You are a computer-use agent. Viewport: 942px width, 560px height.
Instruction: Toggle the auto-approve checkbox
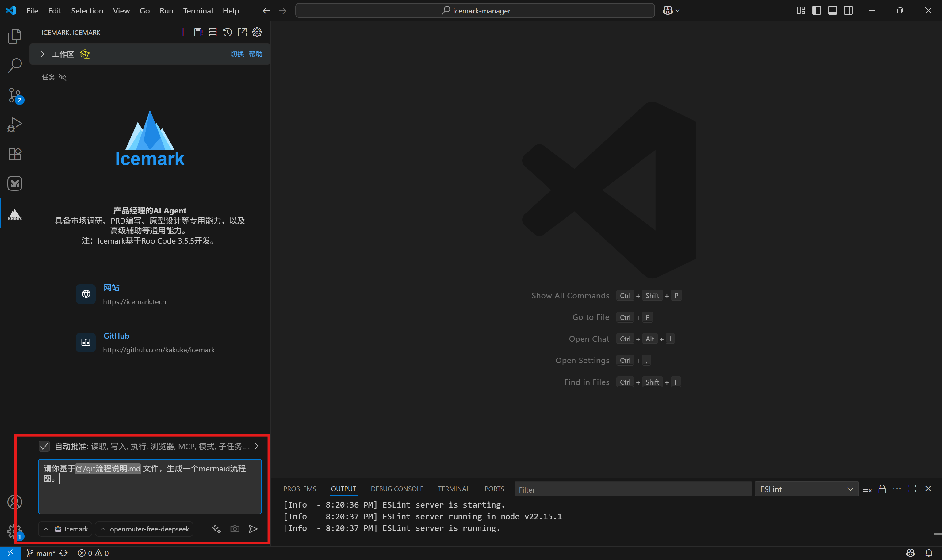pos(44,447)
